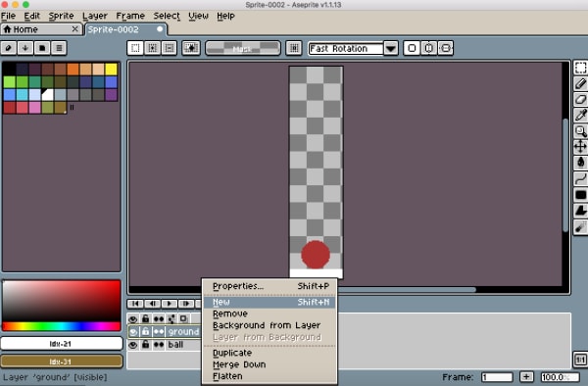
Task: Toggle lock on the ball layer
Action: [x=145, y=345]
